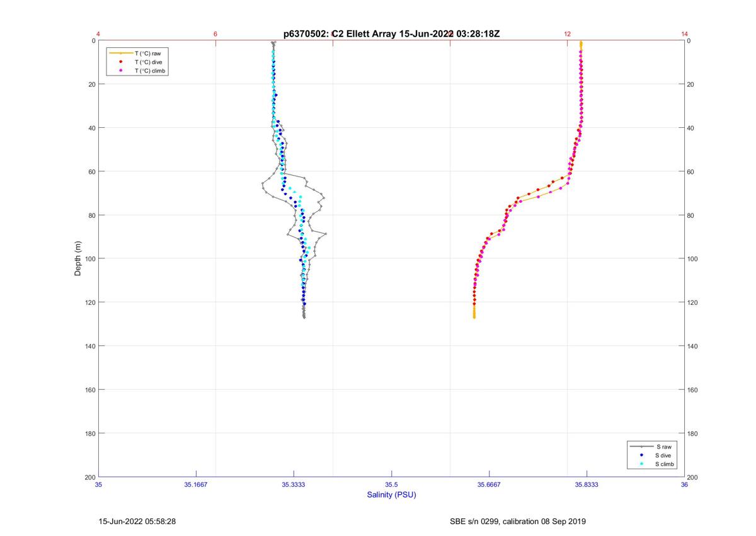The width and height of the screenshot is (756, 536).
Task: Click the gray raw salinity tail below 120 m
Action: (x=304, y=312)
